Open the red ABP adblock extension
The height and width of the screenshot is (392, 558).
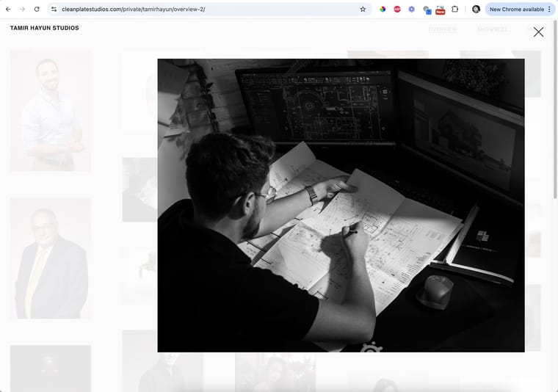397,10
